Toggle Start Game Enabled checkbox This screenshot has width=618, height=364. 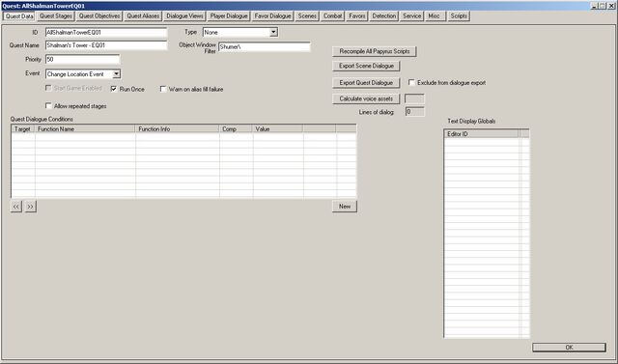48,88
